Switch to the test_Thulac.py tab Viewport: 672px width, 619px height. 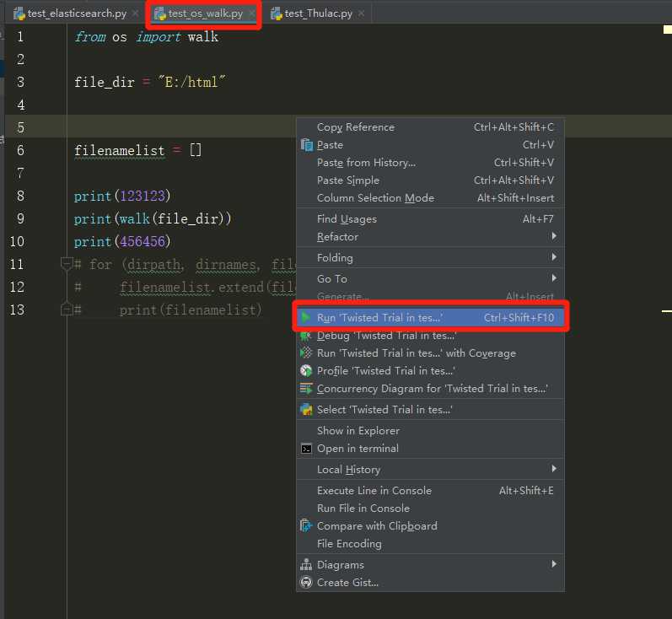point(319,13)
